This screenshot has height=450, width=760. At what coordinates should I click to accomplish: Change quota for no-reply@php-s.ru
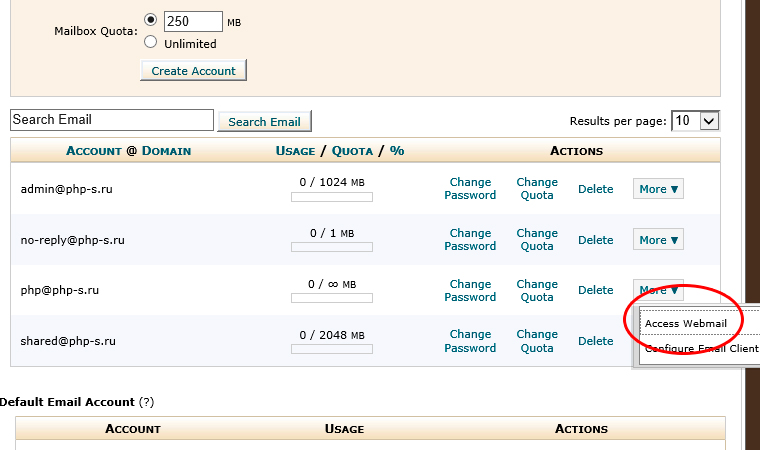coord(537,240)
